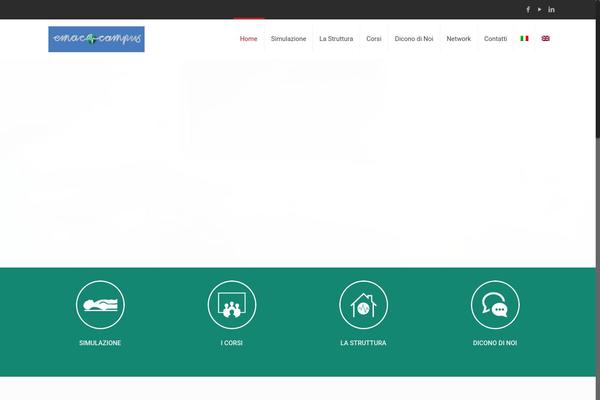Follow the I CORSI text link
The height and width of the screenshot is (400, 600).
[232, 343]
